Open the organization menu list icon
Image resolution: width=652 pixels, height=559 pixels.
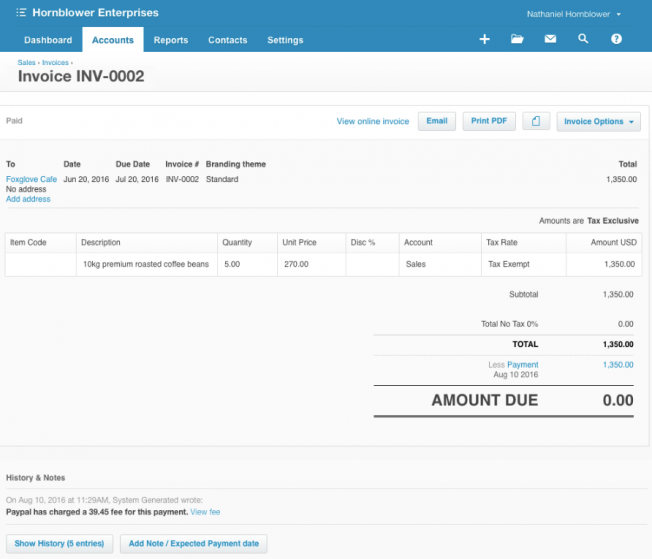[x=21, y=12]
